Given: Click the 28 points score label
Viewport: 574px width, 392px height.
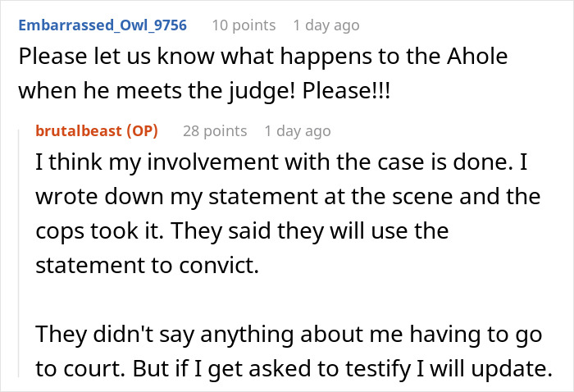Looking at the screenshot, I should (215, 131).
